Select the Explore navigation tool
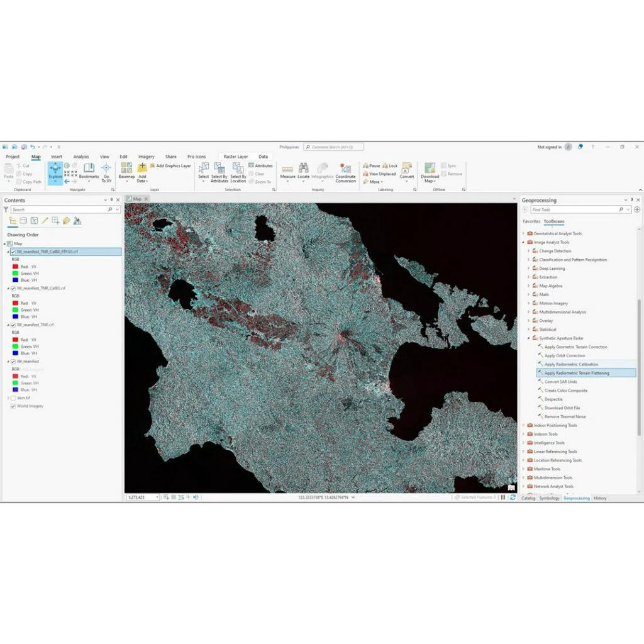This screenshot has width=644, height=644. pos(55,170)
